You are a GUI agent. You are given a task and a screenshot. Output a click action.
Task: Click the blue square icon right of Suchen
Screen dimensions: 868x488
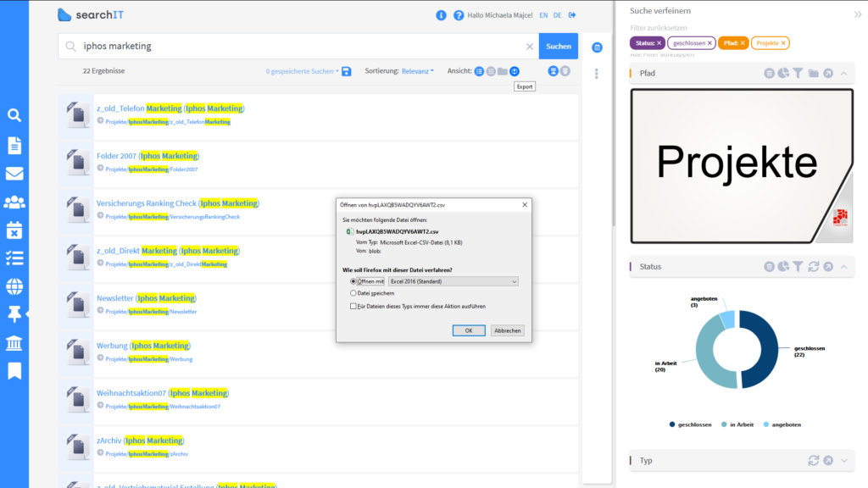coord(597,47)
